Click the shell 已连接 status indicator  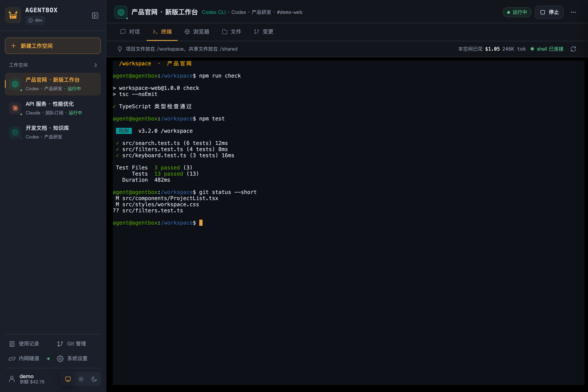[x=547, y=49]
